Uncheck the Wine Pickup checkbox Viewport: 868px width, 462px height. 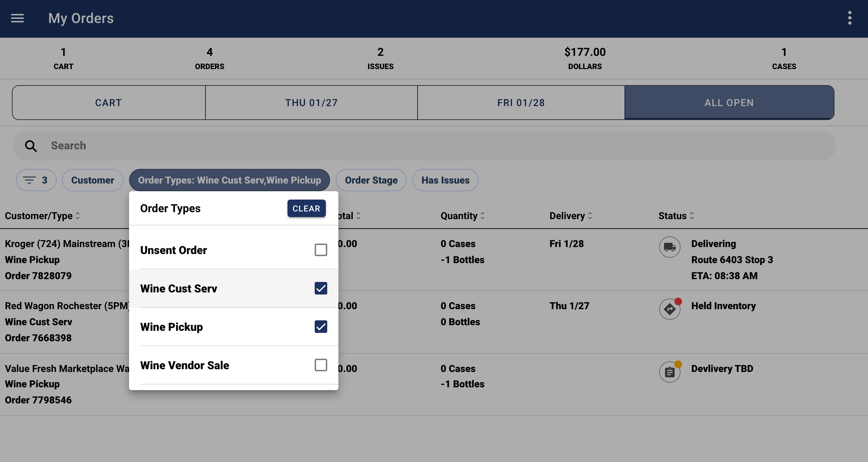[321, 327]
